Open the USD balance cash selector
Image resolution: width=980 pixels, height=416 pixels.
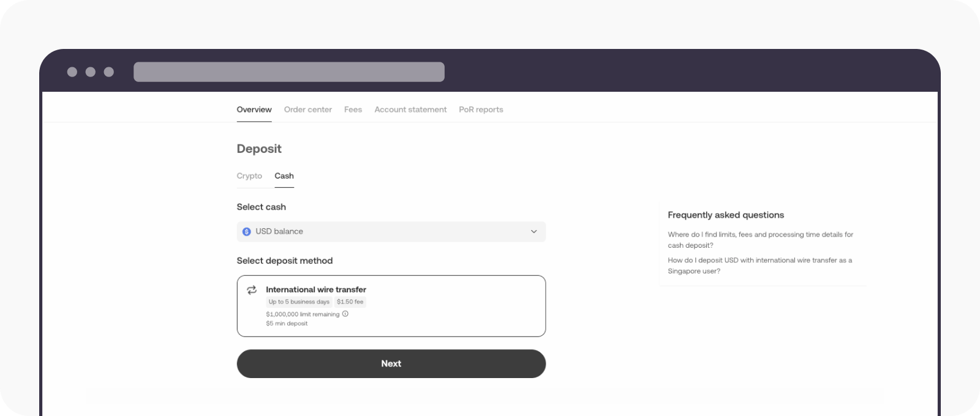391,231
